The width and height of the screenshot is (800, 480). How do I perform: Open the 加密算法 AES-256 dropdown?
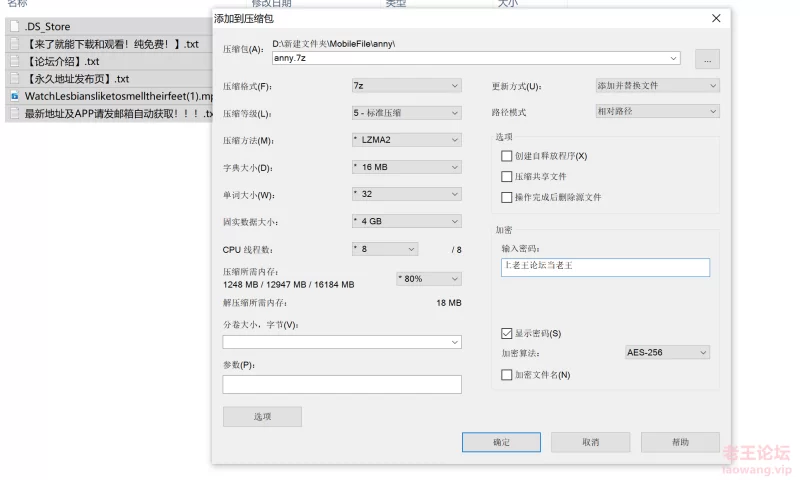[667, 352]
